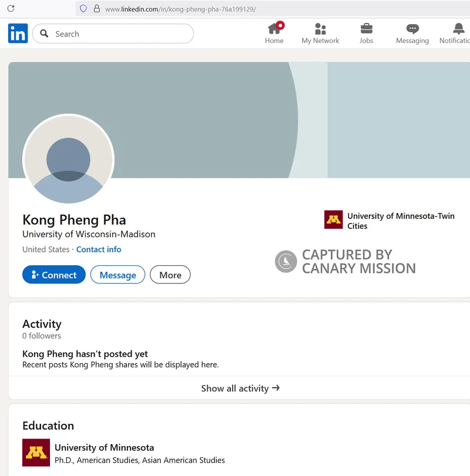Open the More options button
Viewport: 470px width, 476px height.
pos(170,275)
